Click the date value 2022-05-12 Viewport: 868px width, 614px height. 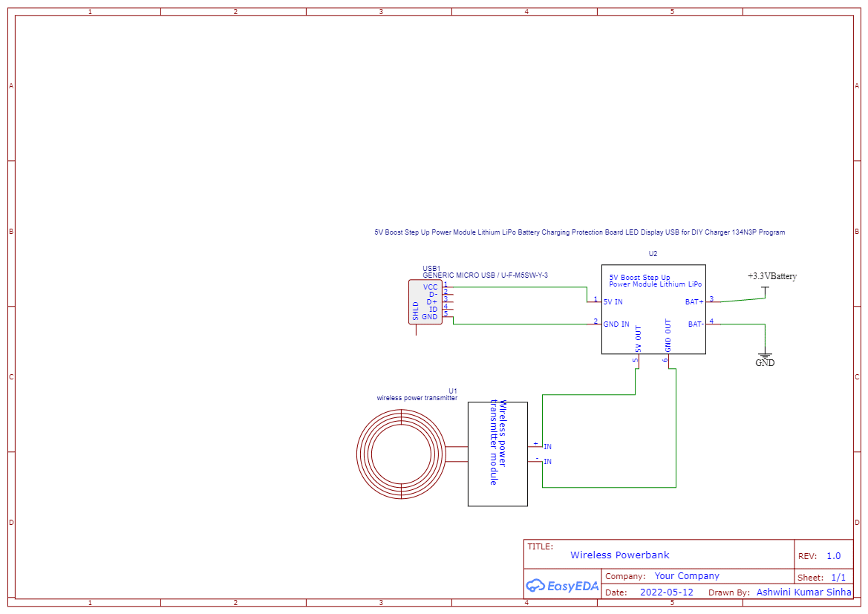tap(666, 592)
